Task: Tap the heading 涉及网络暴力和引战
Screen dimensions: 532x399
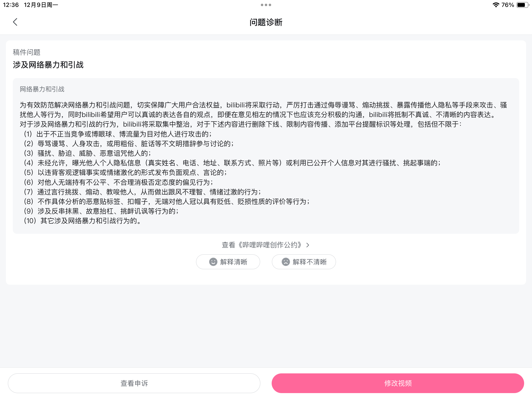Action: (x=48, y=65)
